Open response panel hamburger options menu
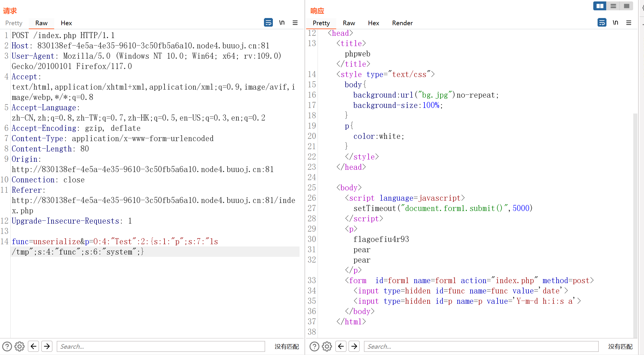Viewport: 644px width, 355px height. coord(629,23)
